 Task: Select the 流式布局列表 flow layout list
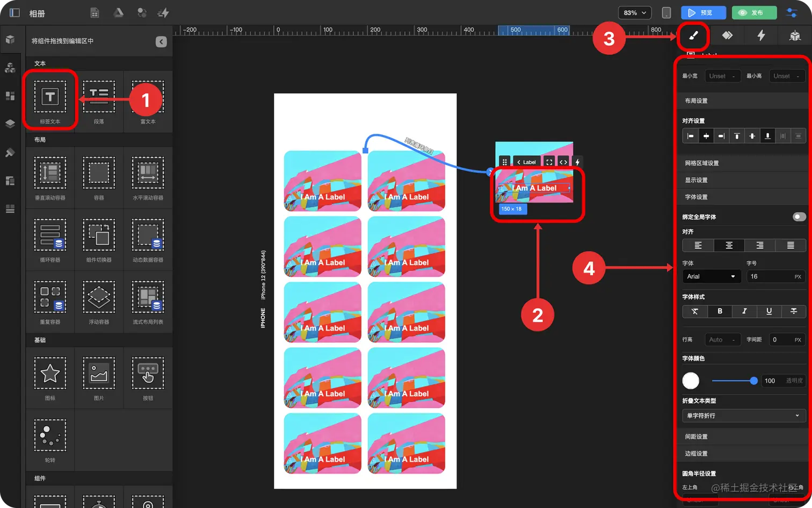click(x=148, y=302)
